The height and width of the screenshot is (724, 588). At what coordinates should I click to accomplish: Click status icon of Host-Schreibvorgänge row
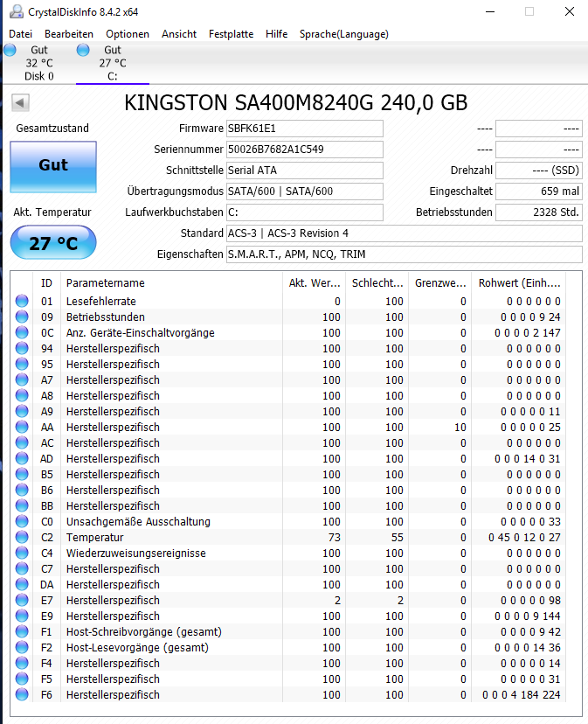click(x=22, y=631)
